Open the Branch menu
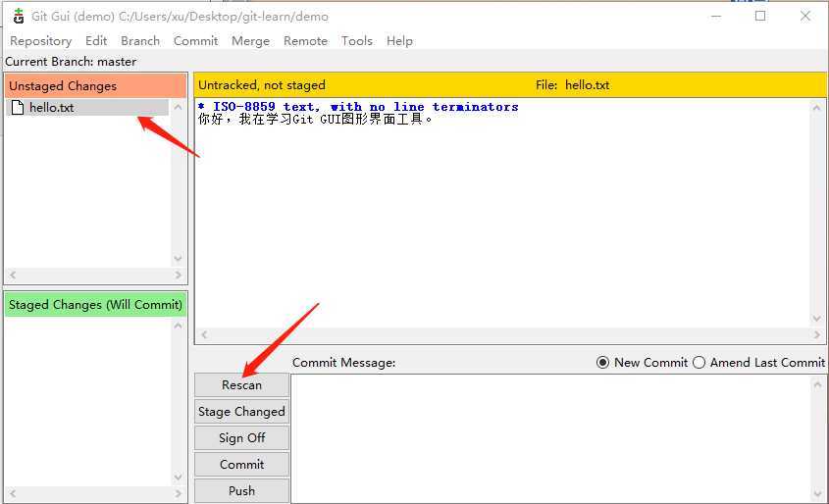Screen dimensions: 829x504 coord(140,40)
